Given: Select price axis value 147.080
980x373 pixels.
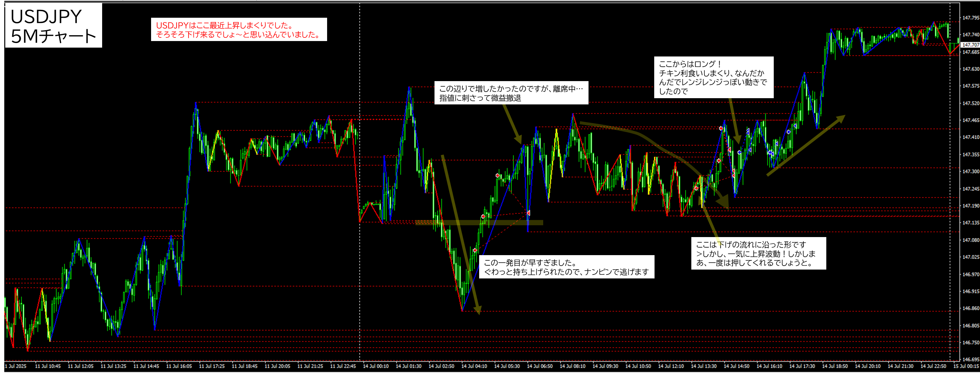Looking at the screenshot, I should [970, 240].
